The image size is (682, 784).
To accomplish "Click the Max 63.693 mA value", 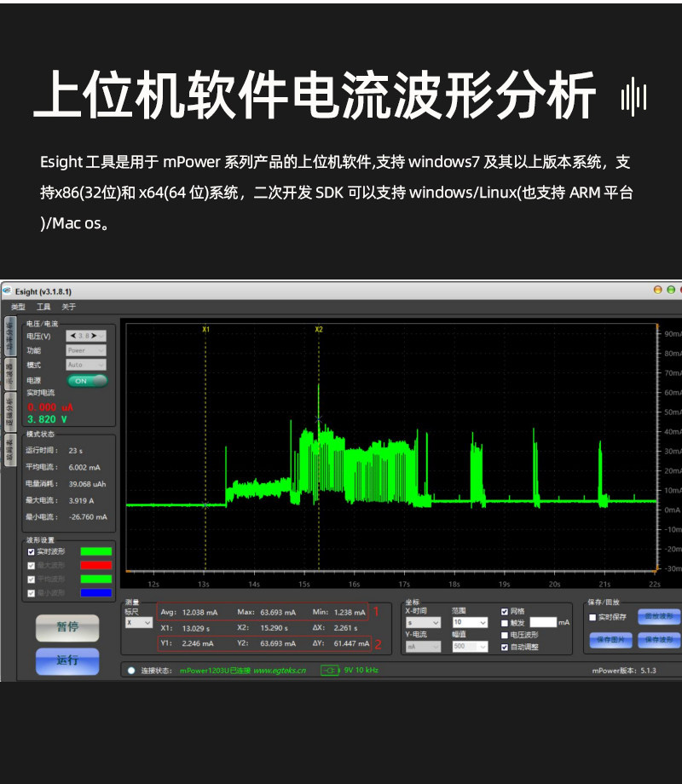I will coord(278,613).
